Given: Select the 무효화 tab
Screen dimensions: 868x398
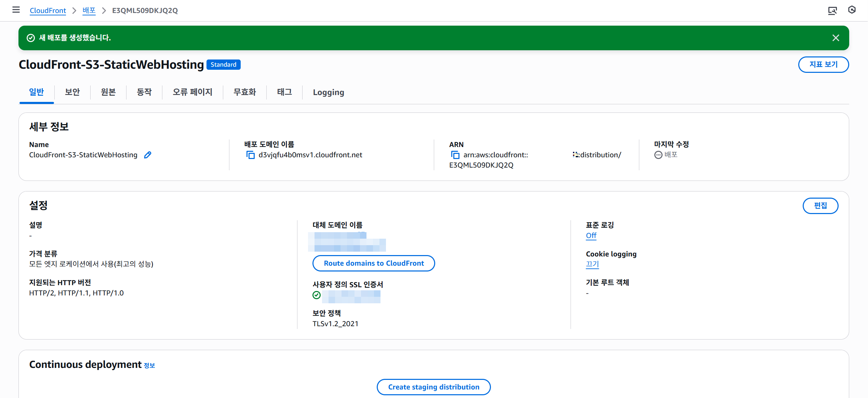Looking at the screenshot, I should [244, 92].
